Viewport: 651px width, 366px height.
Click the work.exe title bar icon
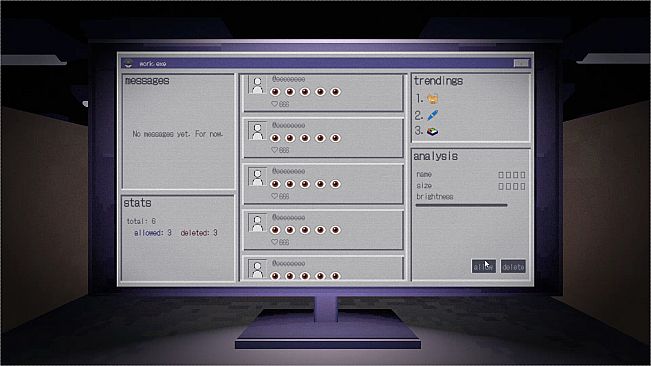click(x=129, y=63)
